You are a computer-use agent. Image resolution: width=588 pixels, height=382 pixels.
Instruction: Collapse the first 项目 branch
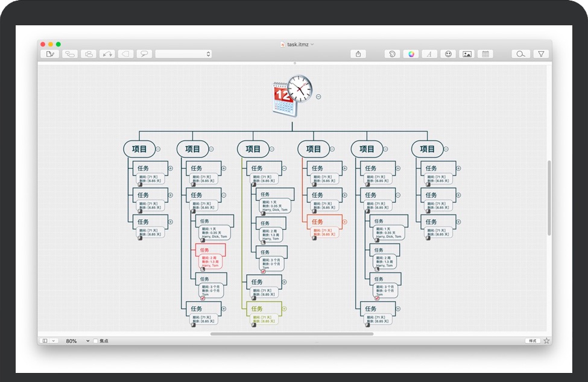click(x=158, y=149)
